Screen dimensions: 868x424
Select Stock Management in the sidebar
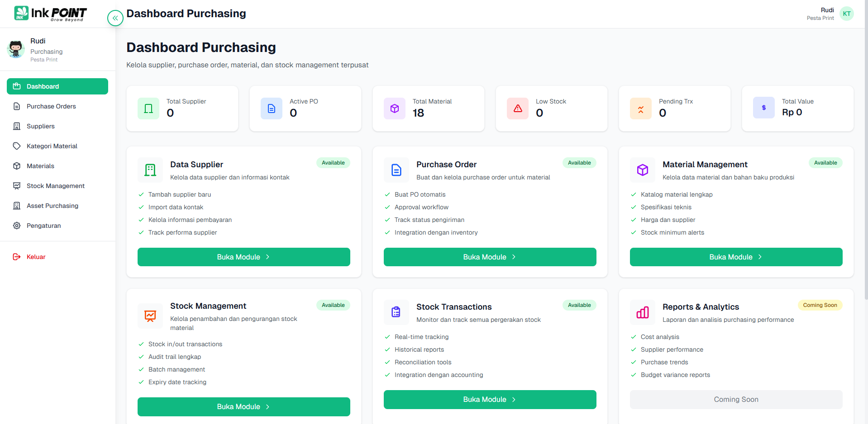[x=56, y=186]
